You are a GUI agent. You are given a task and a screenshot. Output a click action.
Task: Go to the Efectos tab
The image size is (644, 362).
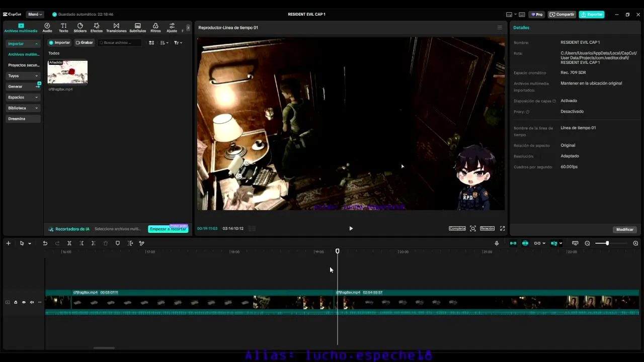97,28
